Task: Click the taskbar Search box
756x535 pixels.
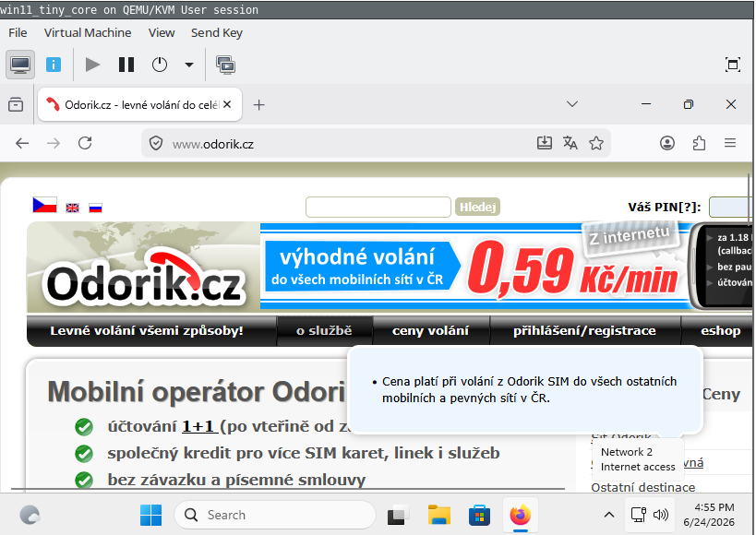Action: 275,515
